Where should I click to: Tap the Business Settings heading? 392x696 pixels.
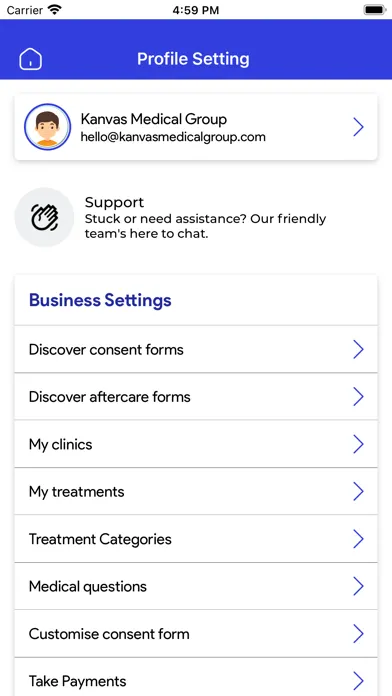point(100,301)
